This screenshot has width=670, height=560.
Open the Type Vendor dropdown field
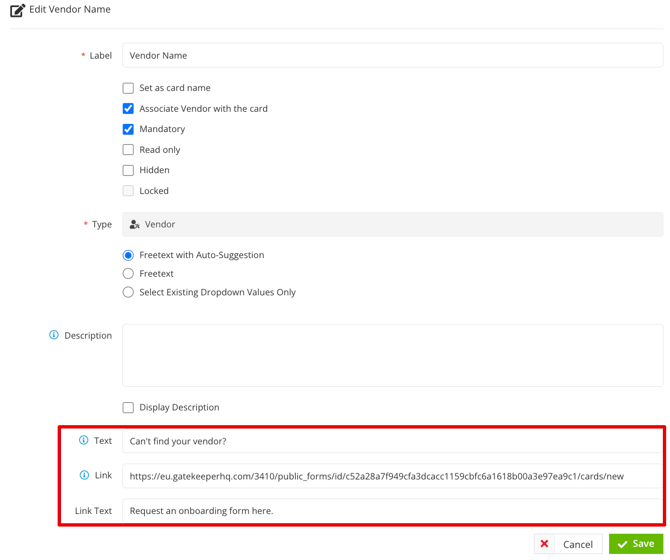click(393, 224)
